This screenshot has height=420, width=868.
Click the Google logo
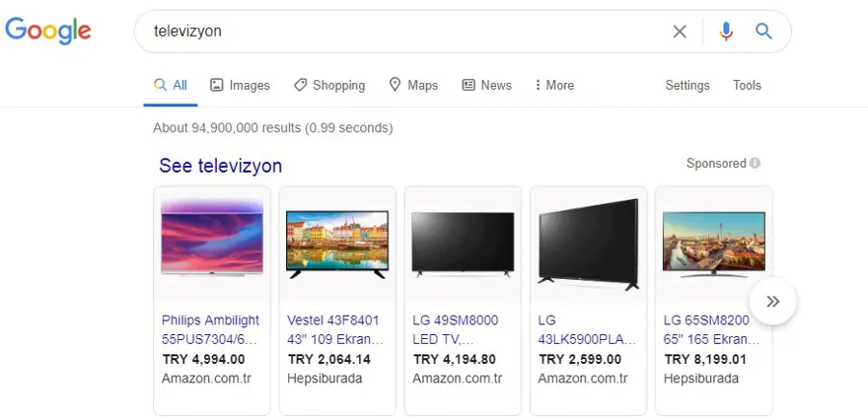[48, 31]
